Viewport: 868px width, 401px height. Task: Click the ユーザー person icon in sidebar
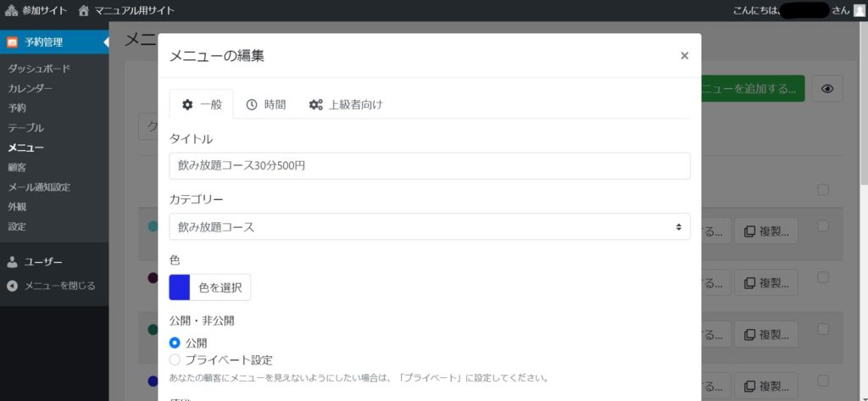(12, 262)
